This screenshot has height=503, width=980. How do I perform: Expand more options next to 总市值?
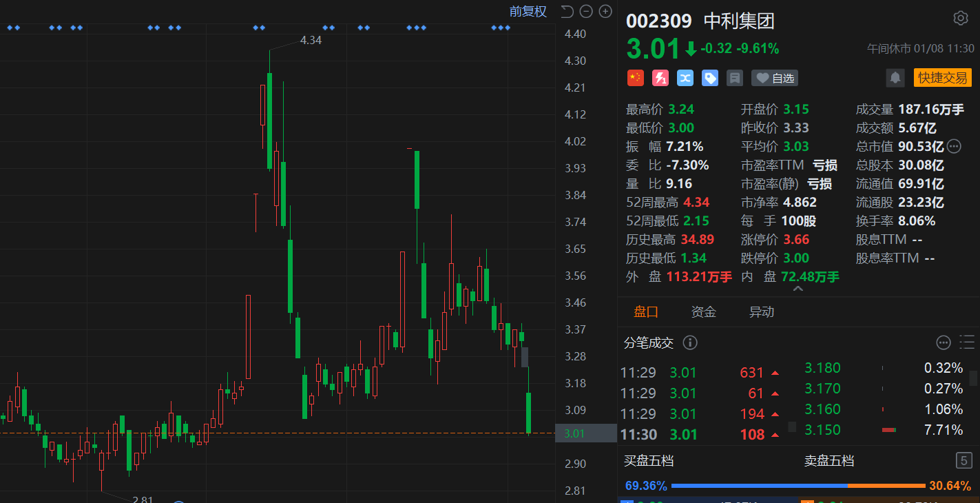tap(954, 146)
